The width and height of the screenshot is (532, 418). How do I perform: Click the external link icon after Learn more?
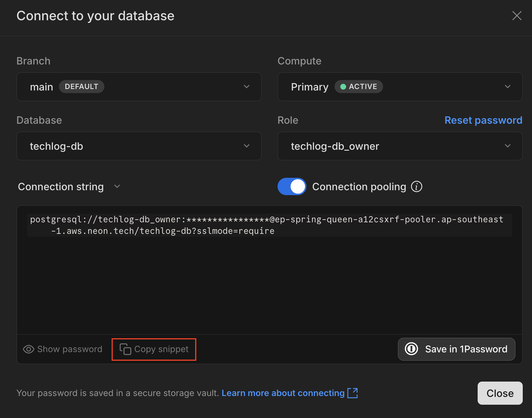coord(352,393)
